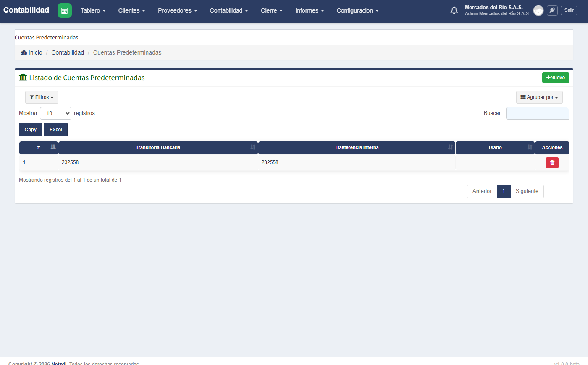Screen dimensions: 588x365
Task: Click the Inicio dashboard breadcrumb
Action: [31, 52]
